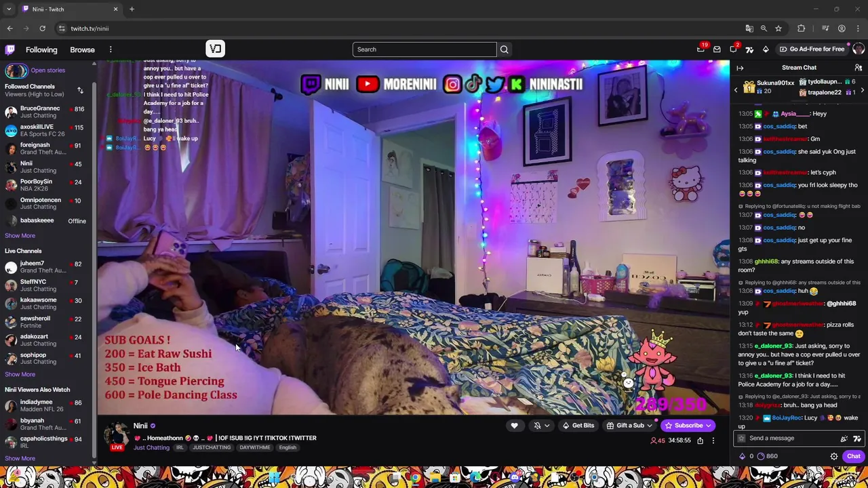Viewport: 868px width, 488px height.
Task: Click the browser zoom magnifier icon
Action: pyautogui.click(x=764, y=28)
